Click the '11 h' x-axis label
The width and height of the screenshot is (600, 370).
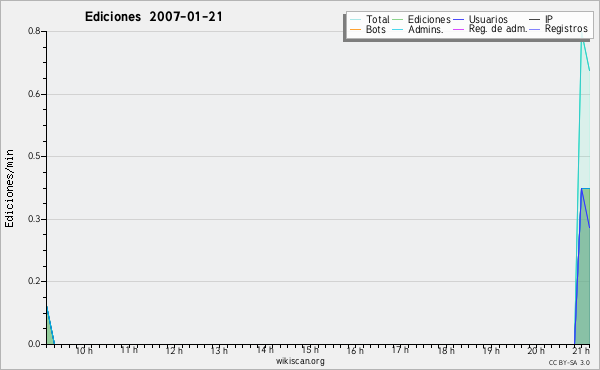click(x=129, y=350)
